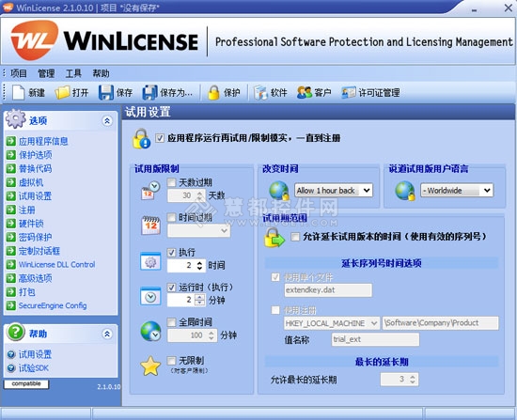Check the 无限制 checkbox
Image resolution: width=517 pixels, height=420 pixels.
click(x=171, y=361)
